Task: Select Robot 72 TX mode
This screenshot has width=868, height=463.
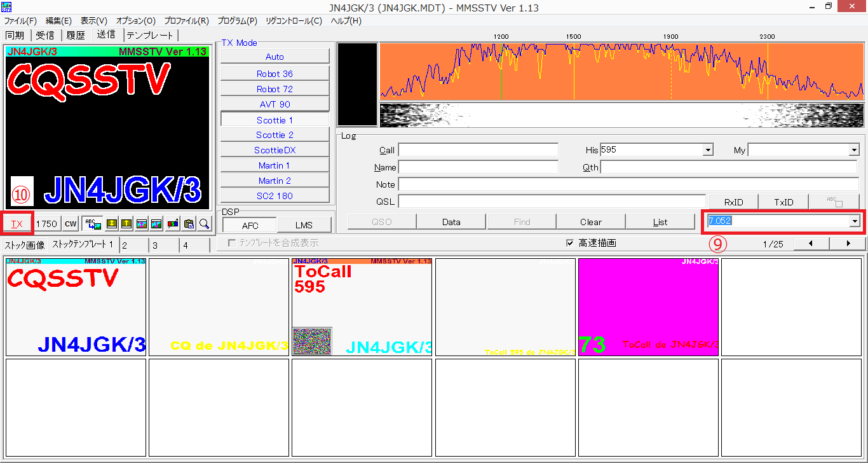Action: coord(275,89)
